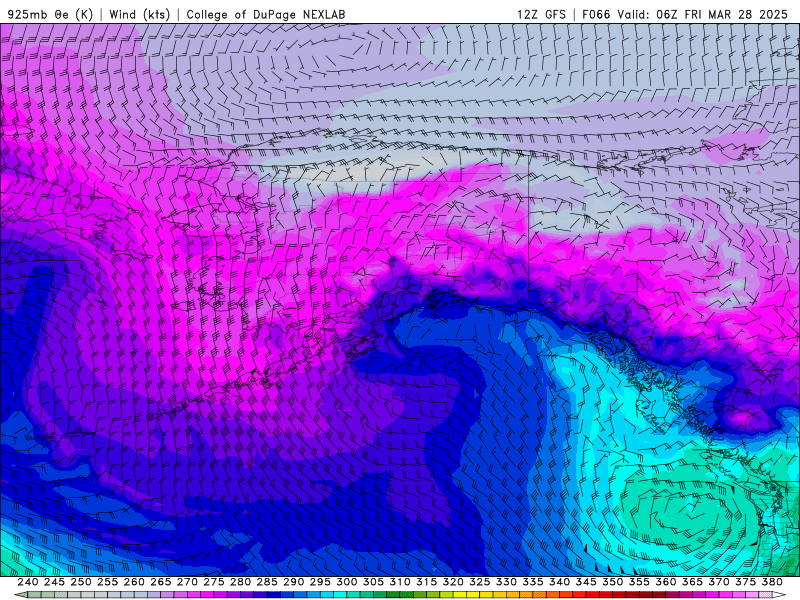Click the 245 value on the color scale
The image size is (800, 600).
click(54, 582)
